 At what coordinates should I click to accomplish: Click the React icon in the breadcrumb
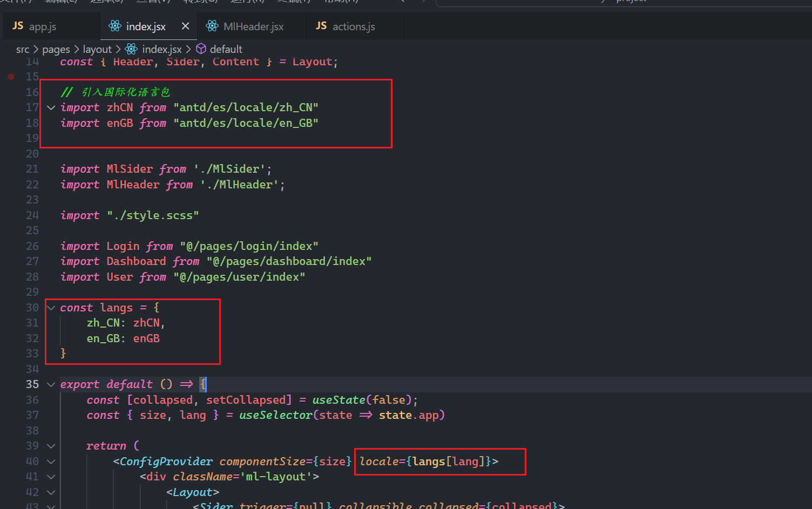point(131,49)
